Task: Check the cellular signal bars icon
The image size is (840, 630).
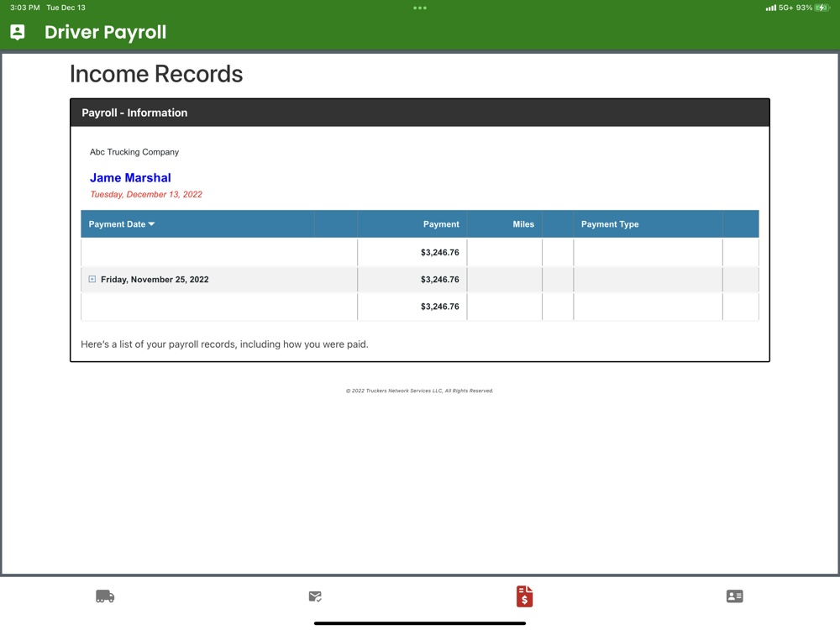Action: pyautogui.click(x=771, y=8)
